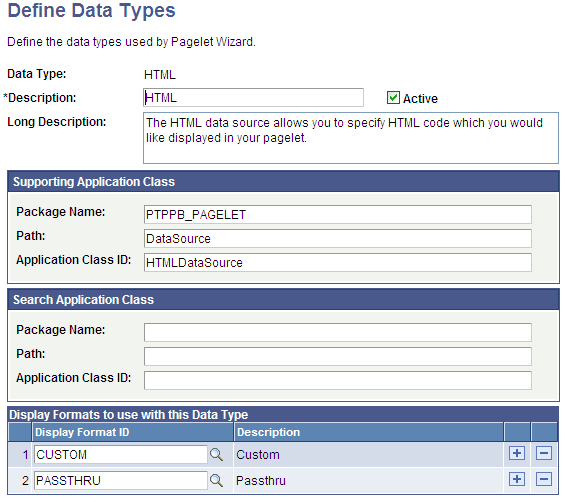Image resolution: width=567 pixels, height=502 pixels.
Task: Click the Search Application Class section header
Action: pos(284,299)
